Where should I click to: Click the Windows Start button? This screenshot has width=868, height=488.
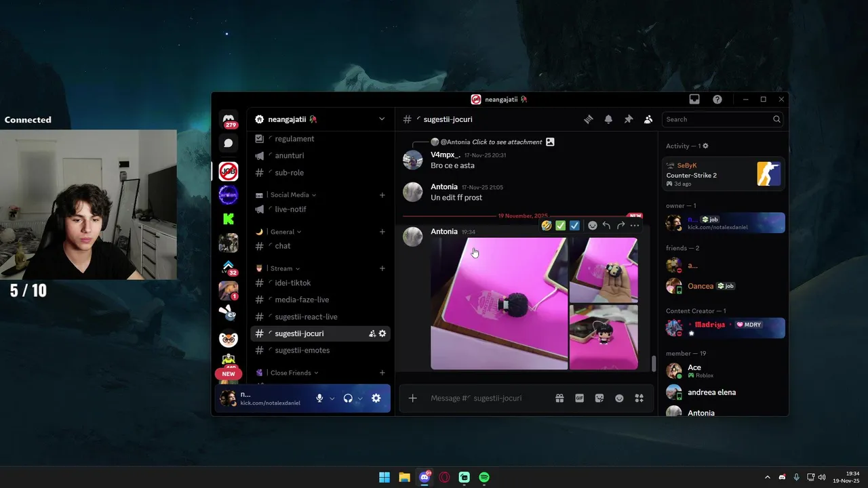384,477
